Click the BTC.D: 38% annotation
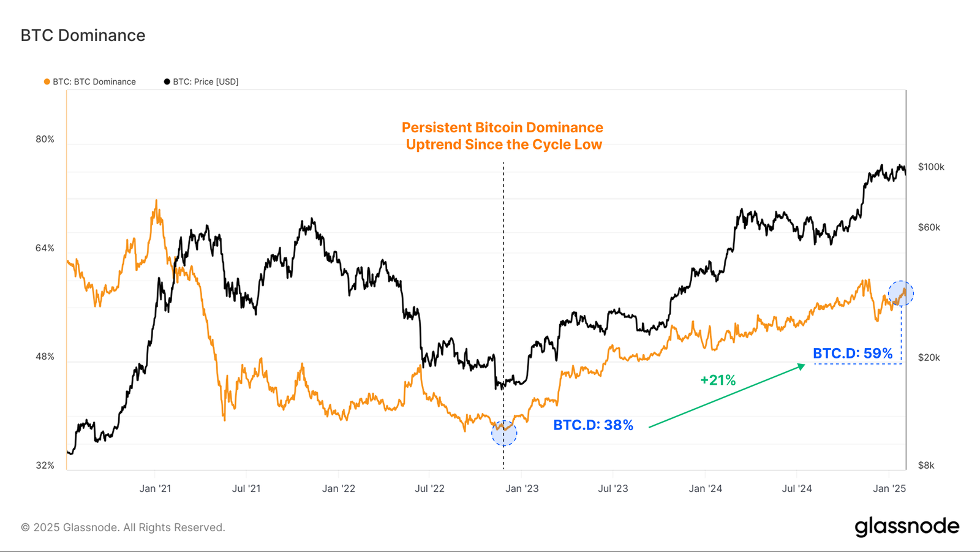Viewport: 980px width, 552px height. point(593,425)
